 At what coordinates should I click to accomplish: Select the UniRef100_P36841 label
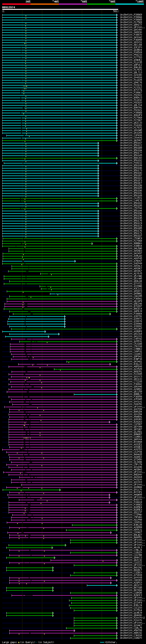click(x=131, y=299)
